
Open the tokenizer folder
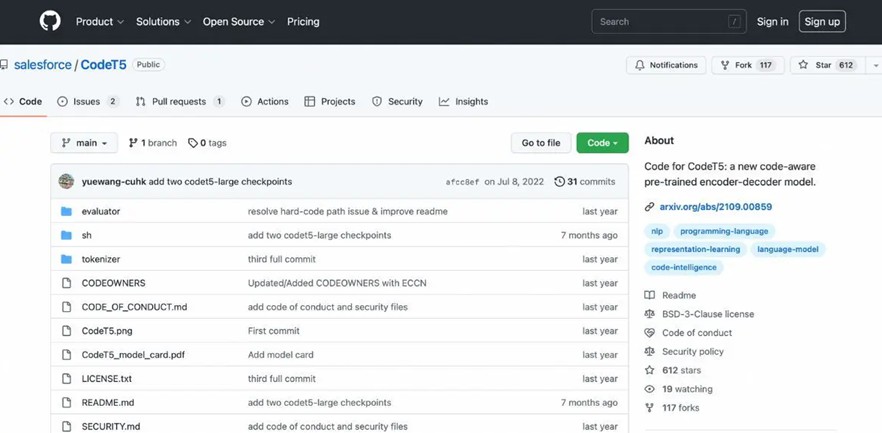click(101, 259)
